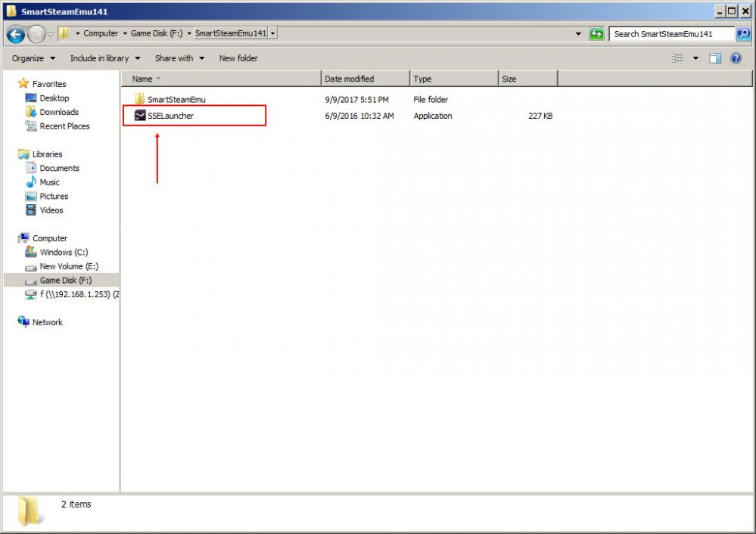
Task: Open Desktop in Favorites
Action: pos(54,98)
